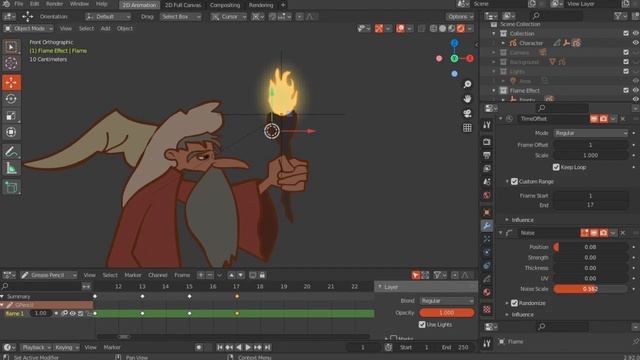Open the Keying popover
640x360 pixels.
click(66, 347)
